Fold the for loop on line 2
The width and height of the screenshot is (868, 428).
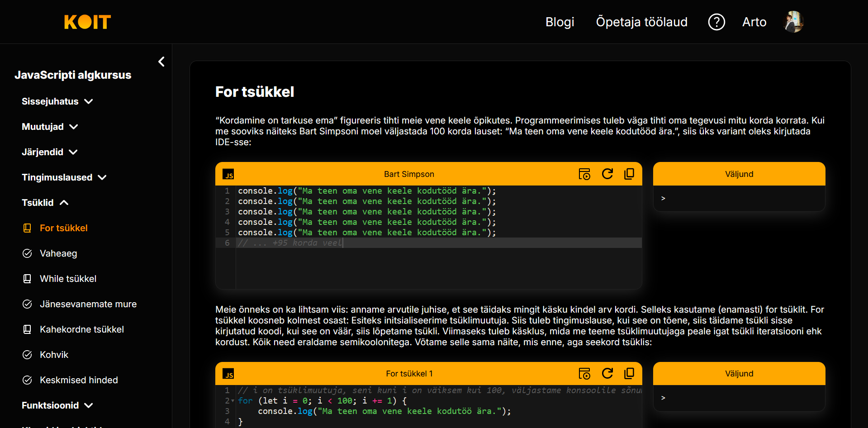233,401
